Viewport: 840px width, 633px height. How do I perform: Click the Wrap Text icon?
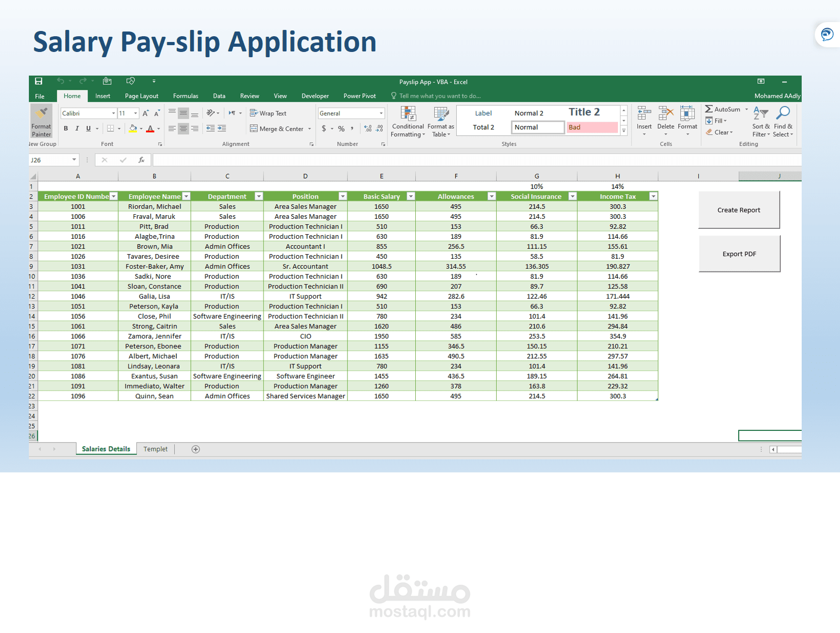(268, 113)
